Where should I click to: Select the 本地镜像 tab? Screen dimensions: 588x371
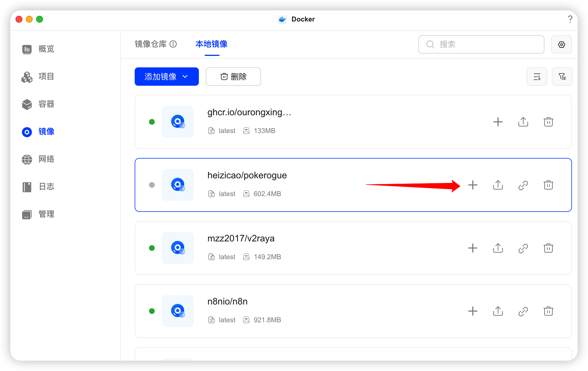(211, 44)
